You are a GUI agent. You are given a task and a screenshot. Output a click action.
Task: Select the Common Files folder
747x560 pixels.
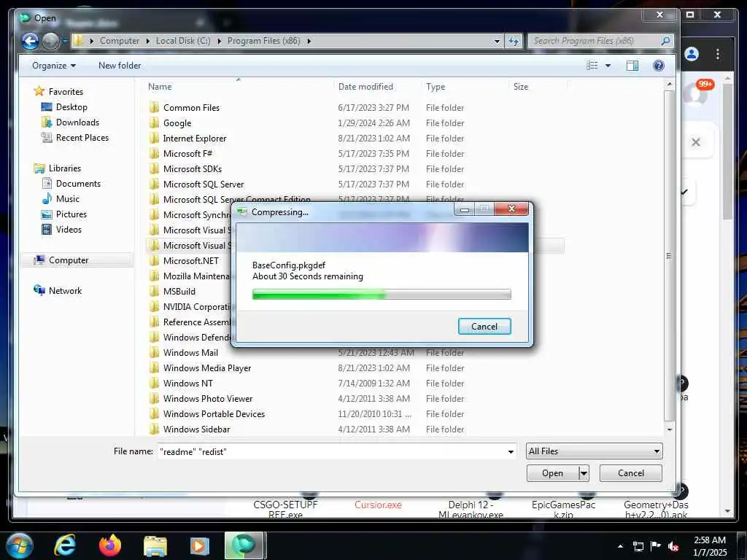tap(191, 108)
